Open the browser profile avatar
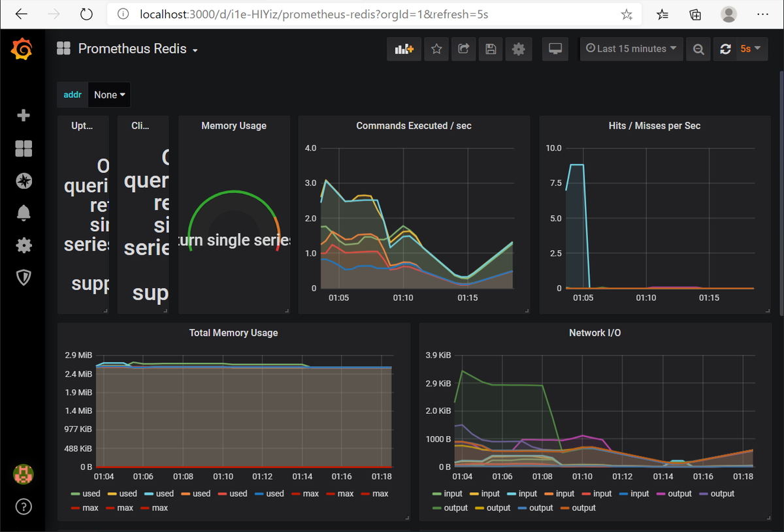784x532 pixels. click(x=728, y=14)
